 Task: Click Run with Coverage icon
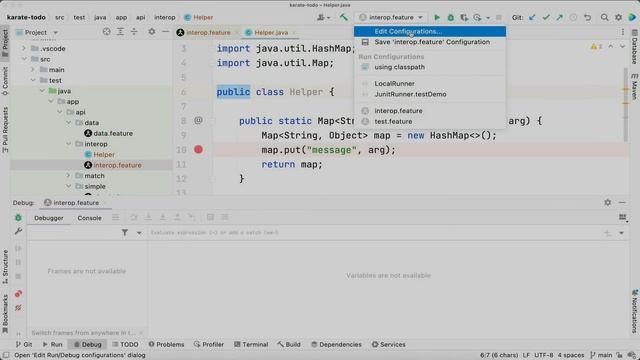pyautogui.click(x=464, y=18)
